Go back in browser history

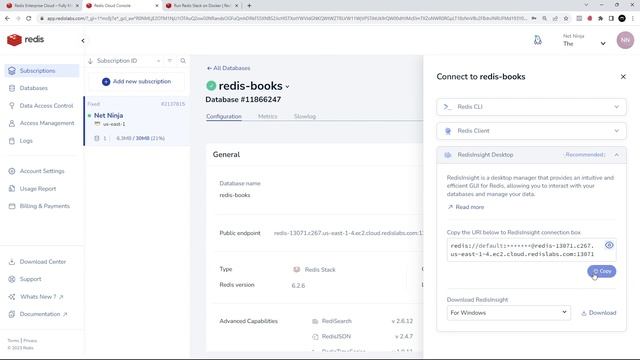[7, 18]
